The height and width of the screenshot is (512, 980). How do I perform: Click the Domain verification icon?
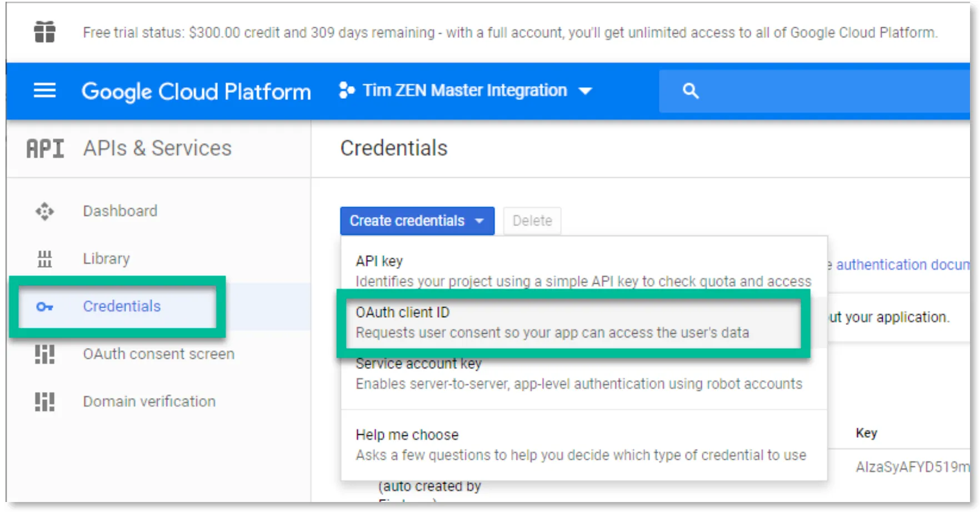pos(44,401)
